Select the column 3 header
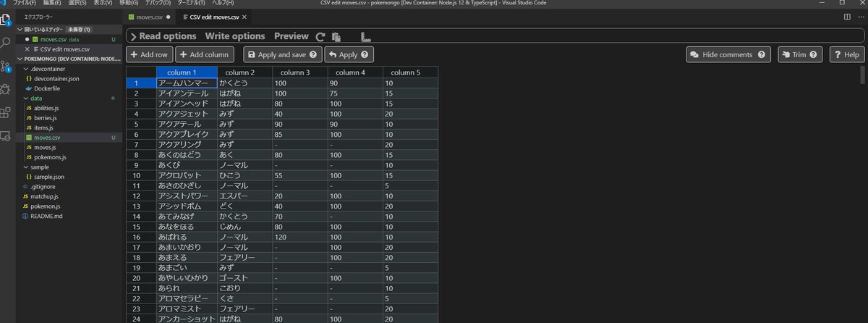This screenshot has height=323, width=868. 300,72
